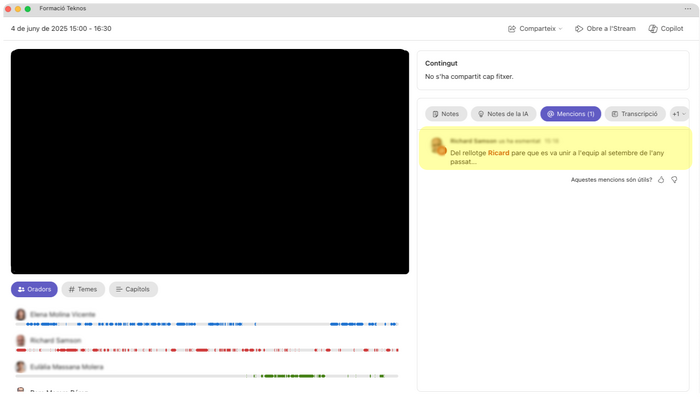Select the Oradors tab
The image size is (700, 403).
pos(34,289)
